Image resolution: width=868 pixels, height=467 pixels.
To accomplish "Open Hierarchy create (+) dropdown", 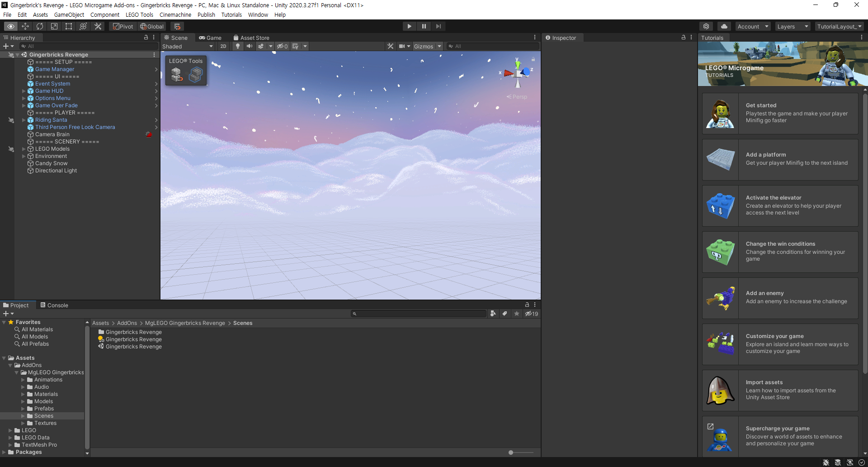I will coord(9,46).
